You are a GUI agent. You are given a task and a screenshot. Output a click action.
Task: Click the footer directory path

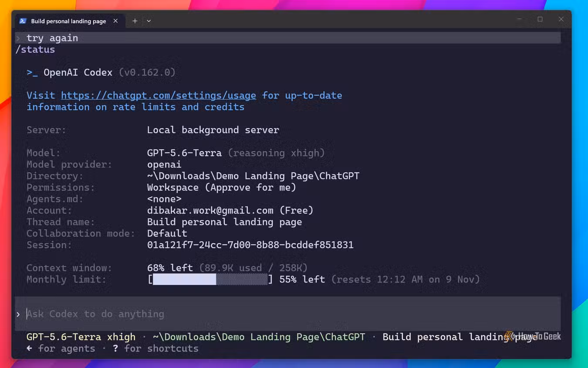click(259, 337)
